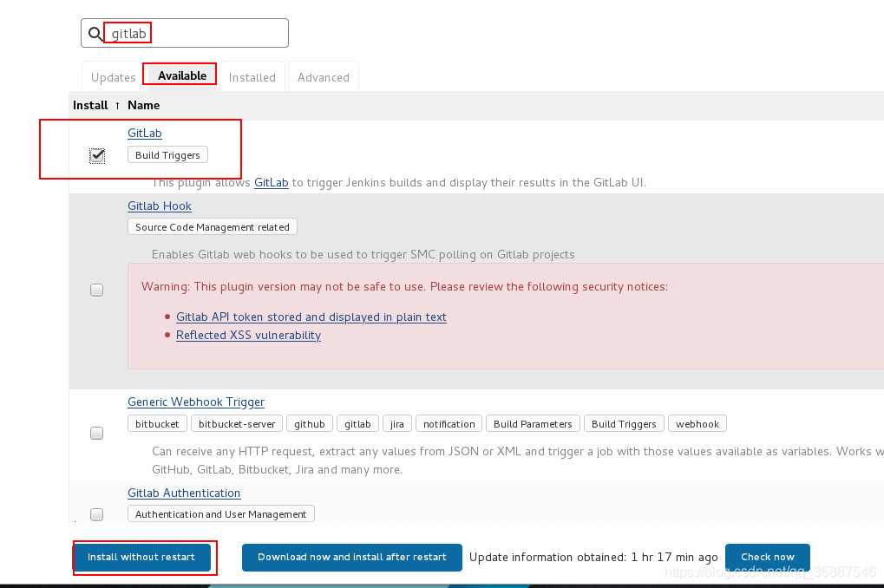Enable the Generic Webhook Trigger checkbox

[x=97, y=433]
